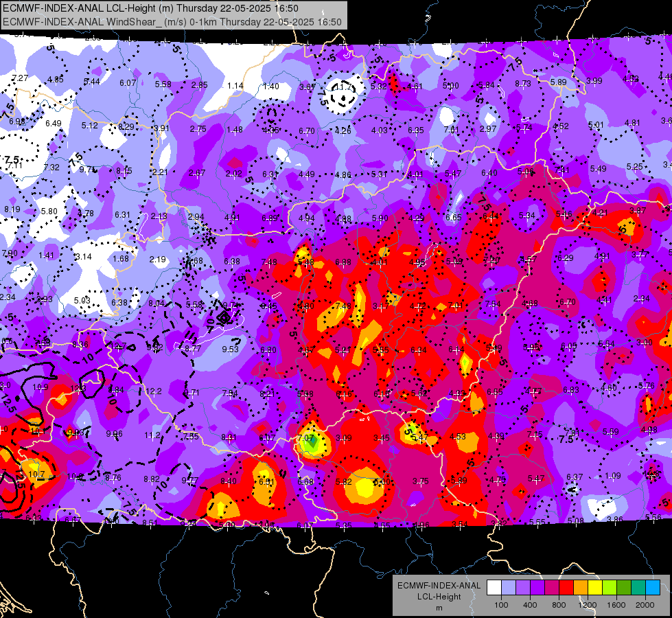Select wind shear value 1.40
This screenshot has height=618, width=672.
(x=271, y=87)
